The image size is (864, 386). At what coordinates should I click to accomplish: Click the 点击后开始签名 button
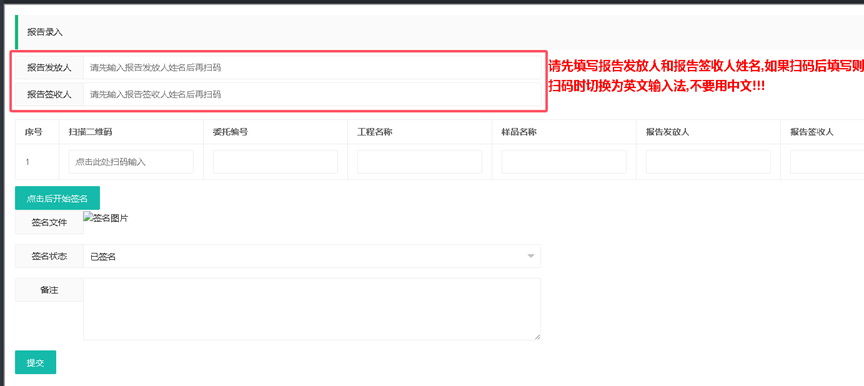click(57, 198)
